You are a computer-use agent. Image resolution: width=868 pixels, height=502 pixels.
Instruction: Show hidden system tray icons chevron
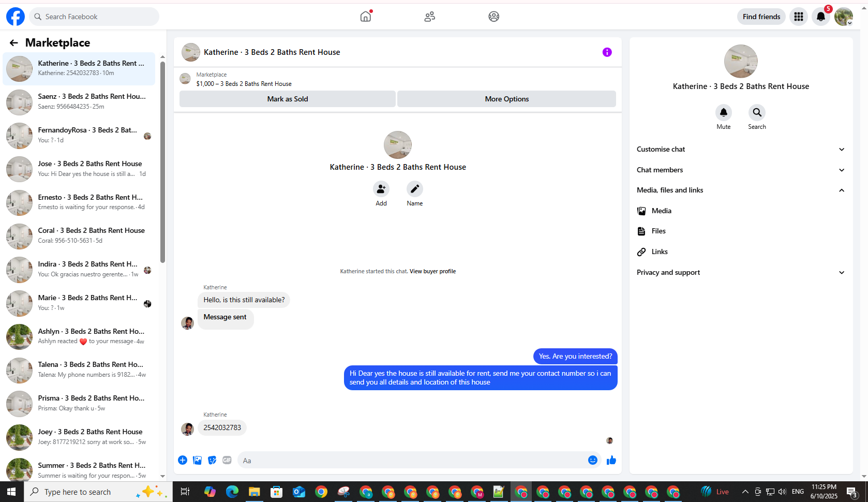click(745, 492)
